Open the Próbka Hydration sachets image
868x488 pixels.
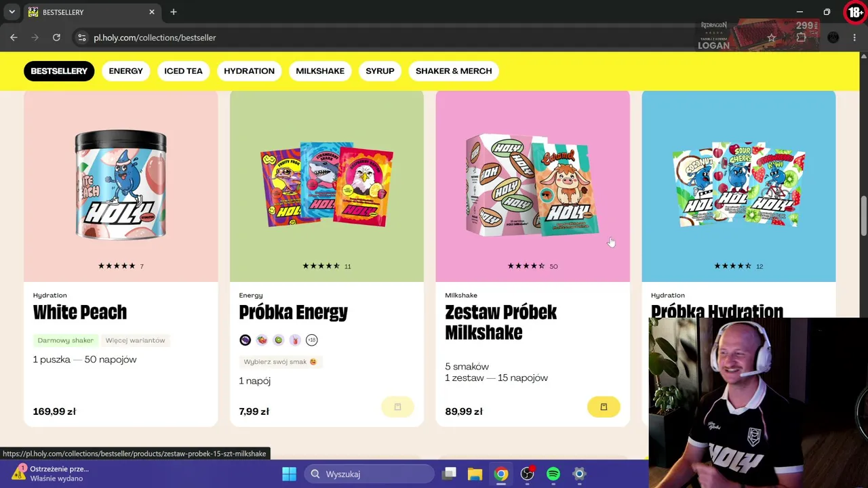738,184
